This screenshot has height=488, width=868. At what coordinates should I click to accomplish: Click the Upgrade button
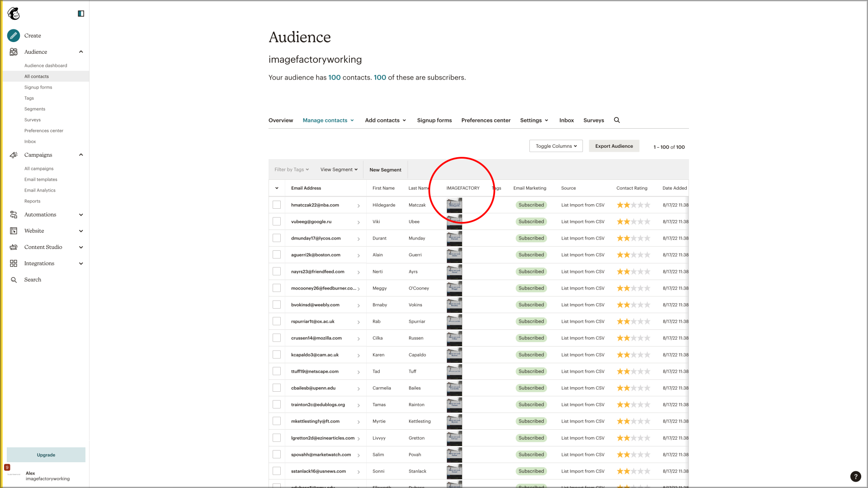click(46, 455)
